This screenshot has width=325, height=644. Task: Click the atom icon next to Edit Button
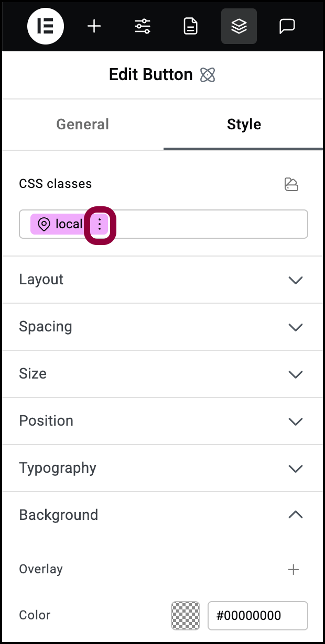(208, 75)
